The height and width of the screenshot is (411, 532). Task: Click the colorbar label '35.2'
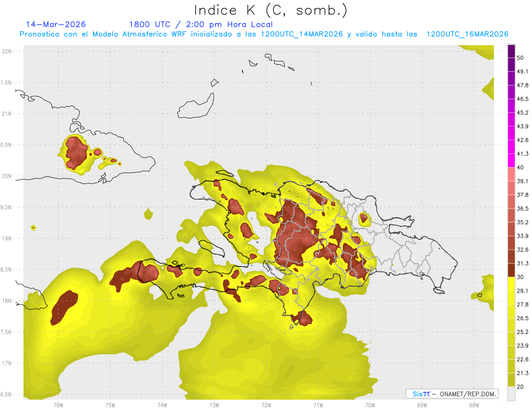click(x=523, y=222)
